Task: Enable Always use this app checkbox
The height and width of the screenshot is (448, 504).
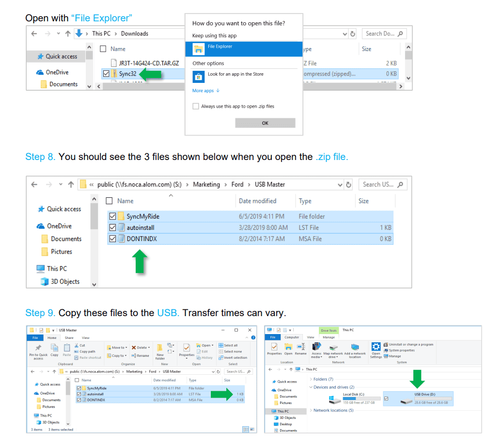Action: (x=196, y=106)
